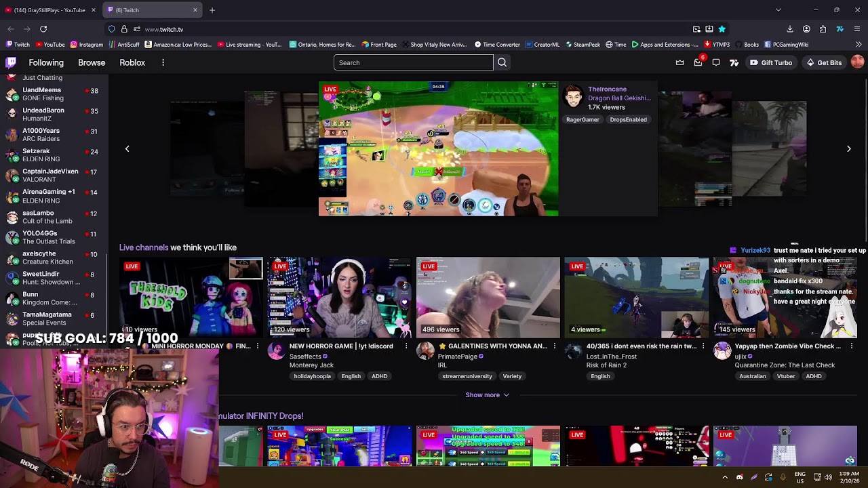868x488 pixels.
Task: Click TheIroncane's avatar in the carousel
Action: point(573,97)
